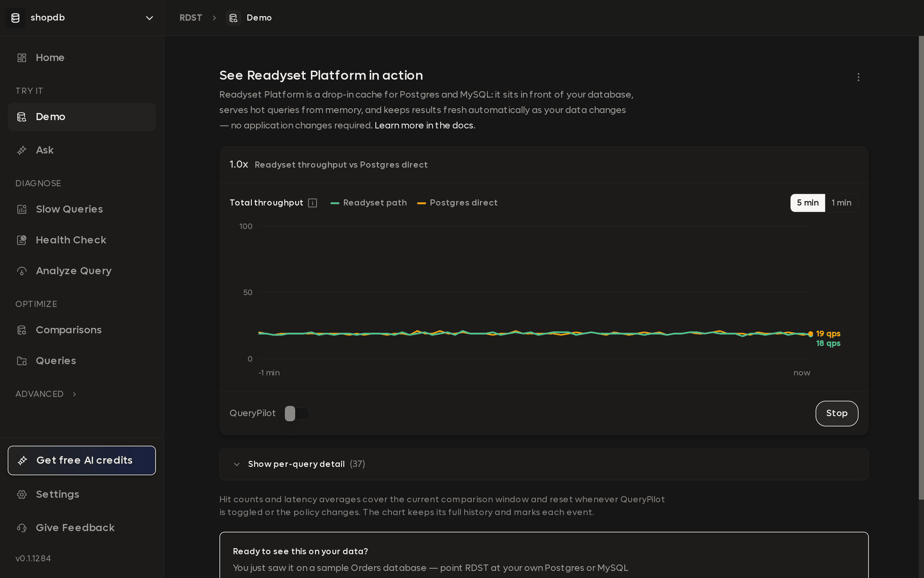The width and height of the screenshot is (924, 578).
Task: Click the Get free AI credits button
Action: click(x=82, y=460)
